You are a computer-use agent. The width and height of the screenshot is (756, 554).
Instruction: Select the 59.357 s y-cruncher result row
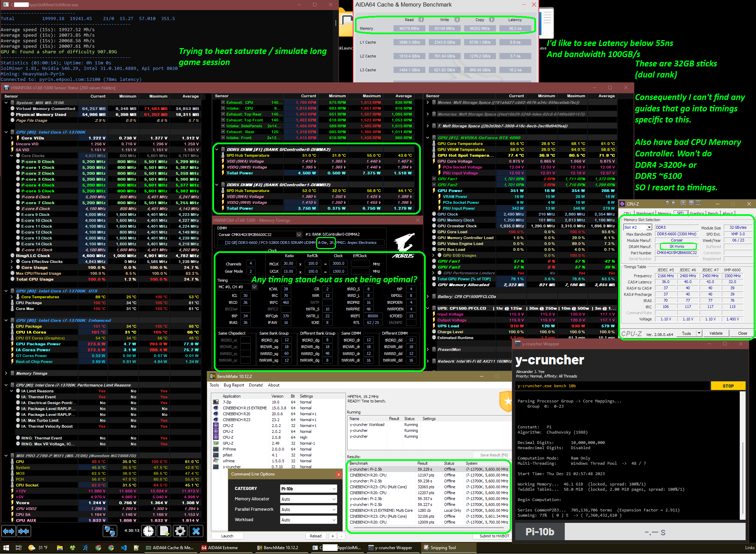click(428, 499)
